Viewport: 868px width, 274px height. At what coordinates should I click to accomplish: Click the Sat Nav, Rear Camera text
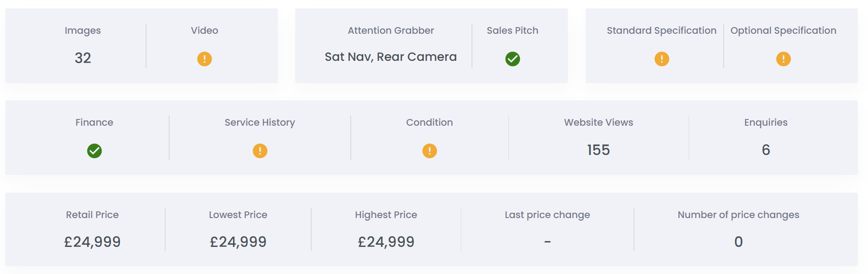pyautogui.click(x=391, y=57)
